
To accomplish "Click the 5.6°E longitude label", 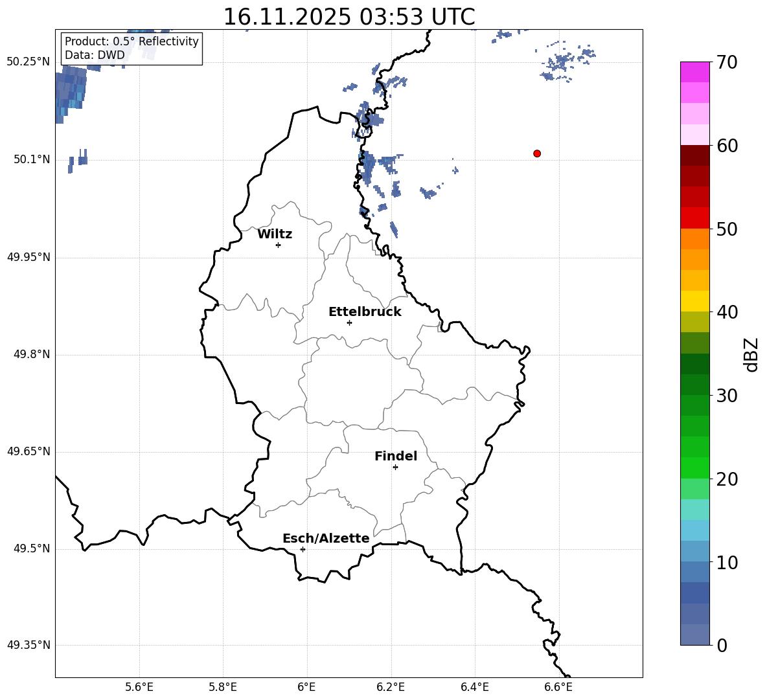I will click(x=139, y=687).
